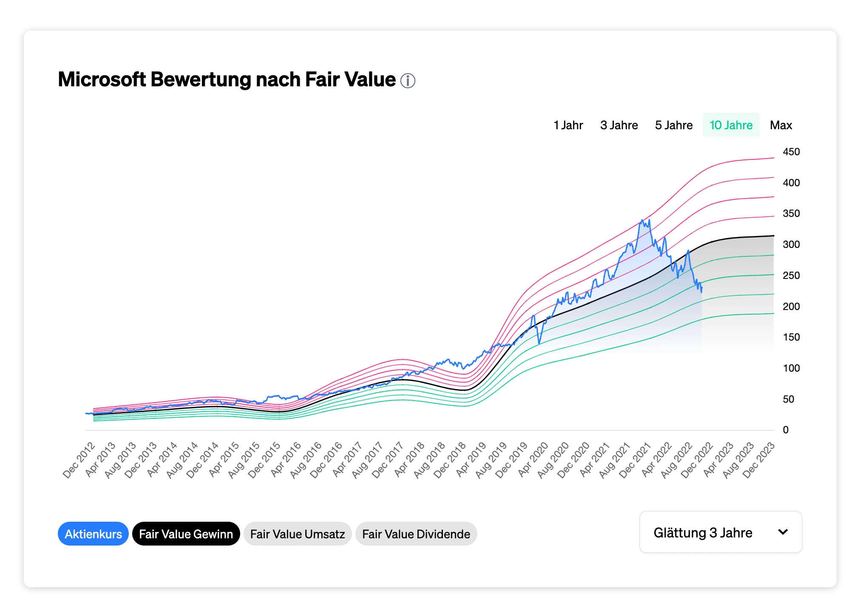Enable the Fair Value Umsatz series
The image size is (868, 614).
297,534
